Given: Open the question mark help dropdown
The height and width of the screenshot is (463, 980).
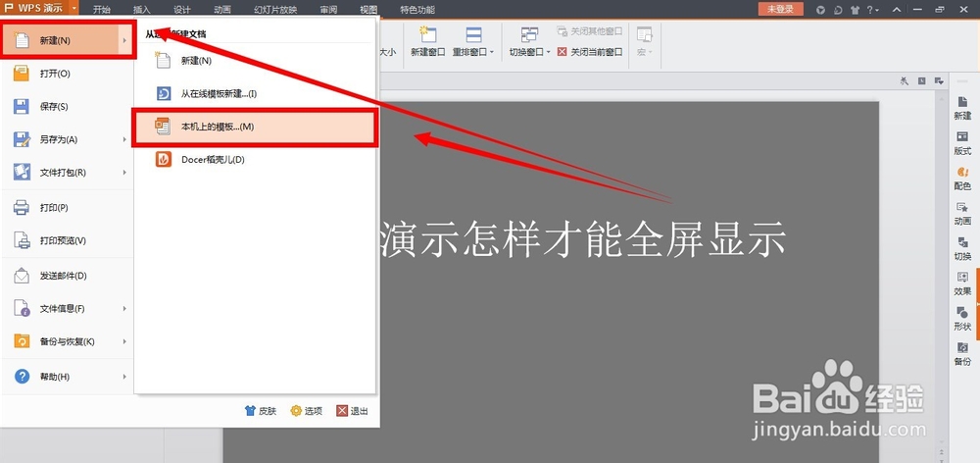Looking at the screenshot, I should coord(872,10).
